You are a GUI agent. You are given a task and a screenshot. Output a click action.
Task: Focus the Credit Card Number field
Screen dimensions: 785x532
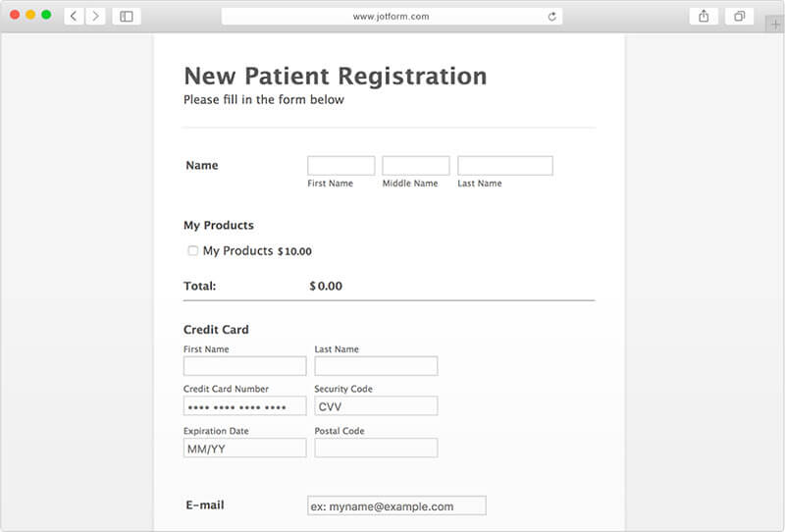tap(244, 406)
